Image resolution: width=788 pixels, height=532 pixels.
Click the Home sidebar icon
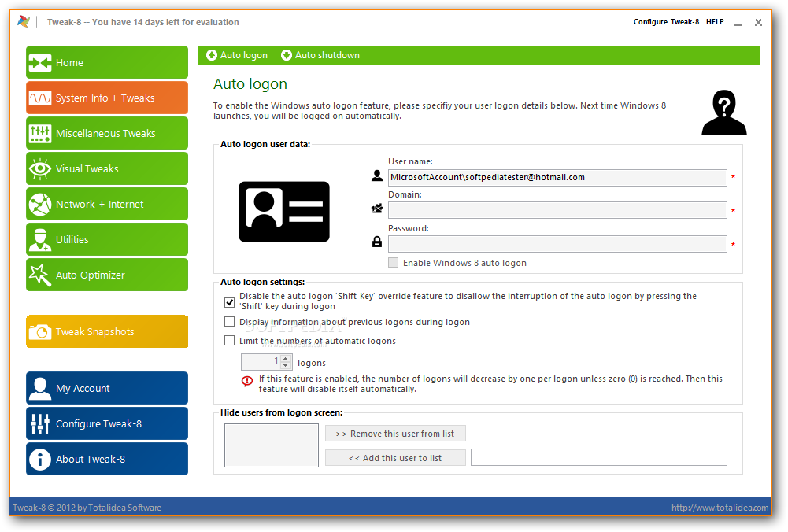tap(39, 63)
